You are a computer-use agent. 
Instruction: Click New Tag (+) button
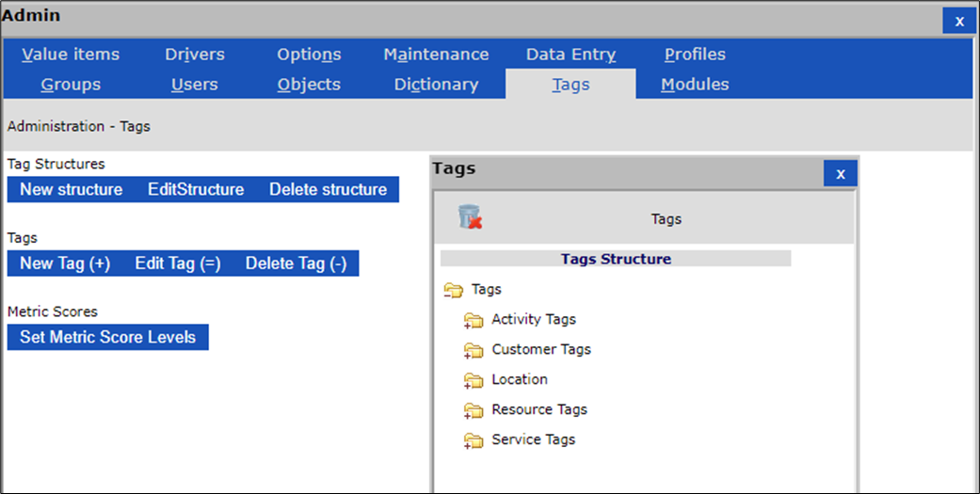click(65, 264)
